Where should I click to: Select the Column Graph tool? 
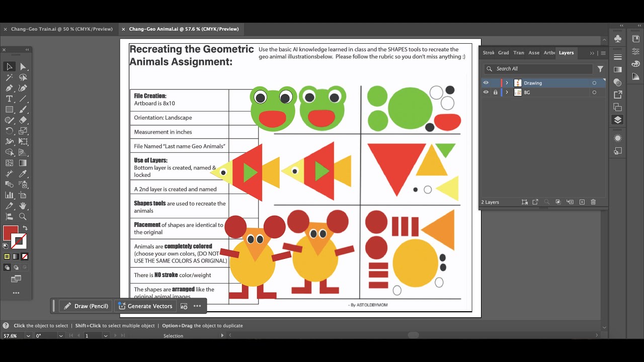[x=9, y=195]
